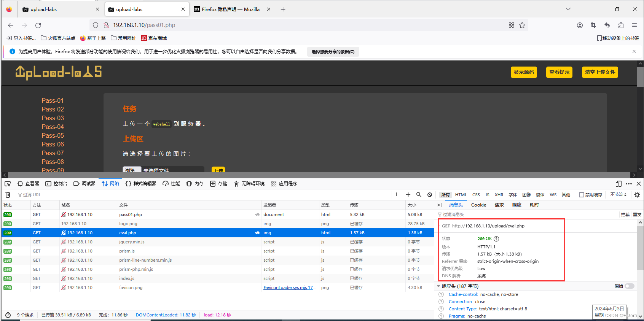Open the 不节流 throttling dropdown
The image size is (644, 321).
tap(618, 195)
